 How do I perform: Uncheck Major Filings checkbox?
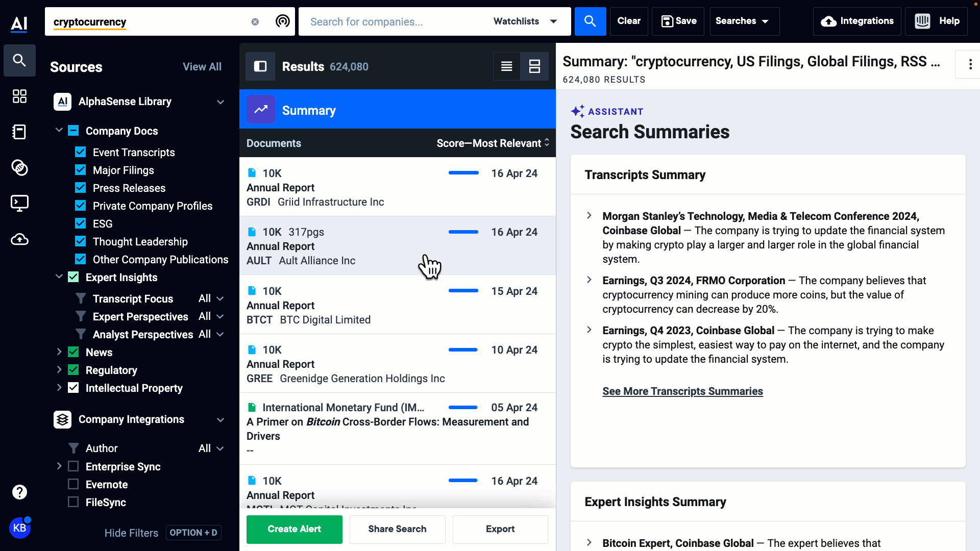point(80,170)
